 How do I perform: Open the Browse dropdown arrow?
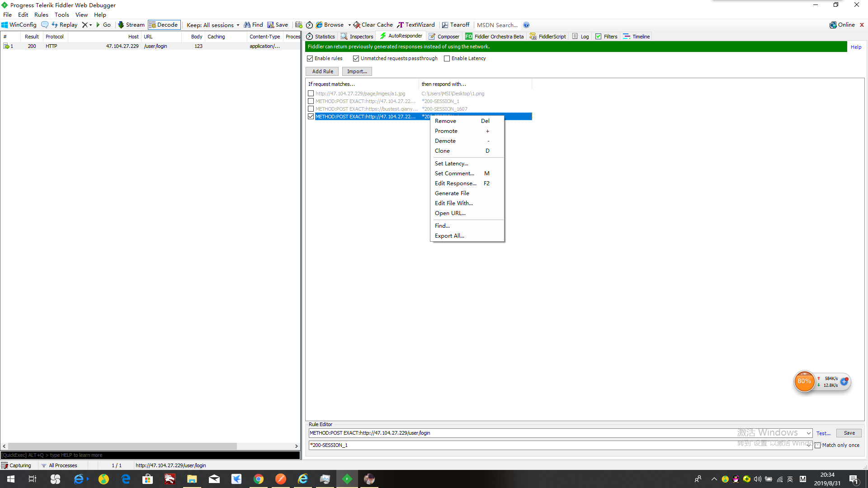click(349, 25)
